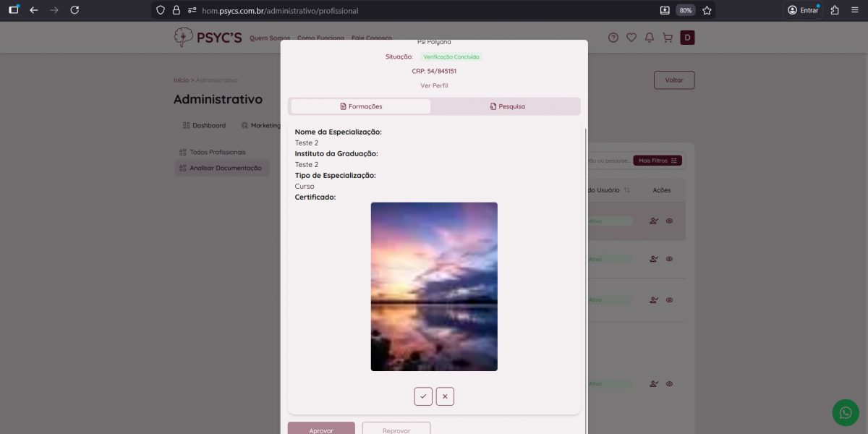
Task: Reject certificate with the X icon
Action: coord(445,396)
